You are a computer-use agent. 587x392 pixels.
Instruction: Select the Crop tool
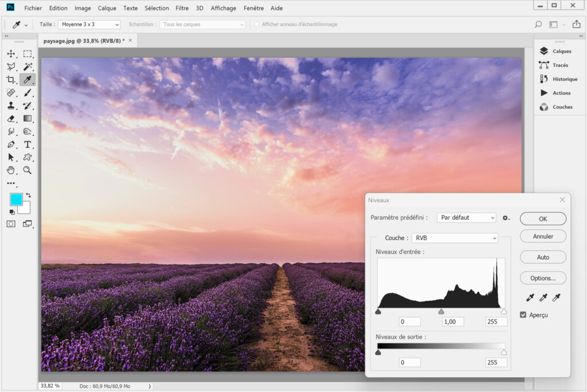click(11, 79)
